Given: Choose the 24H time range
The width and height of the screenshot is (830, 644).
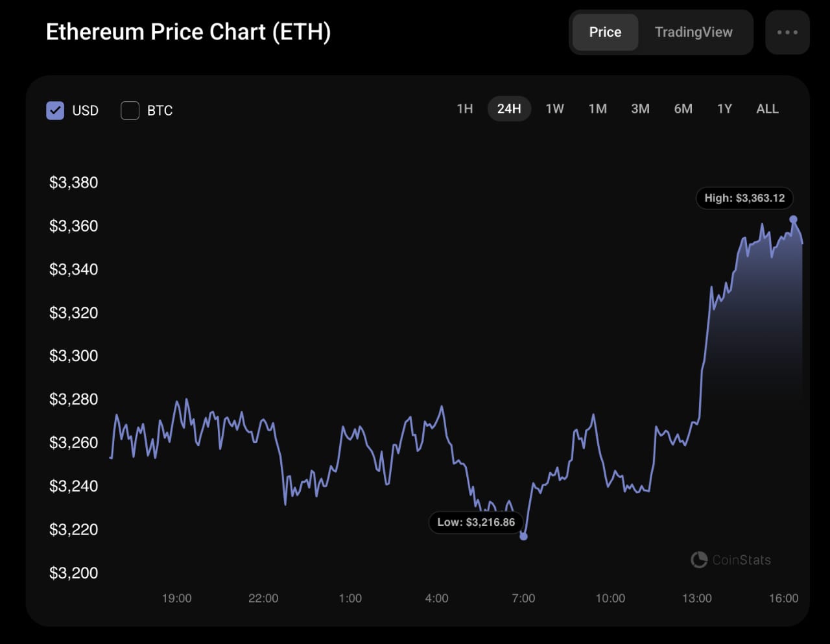Looking at the screenshot, I should pyautogui.click(x=509, y=109).
